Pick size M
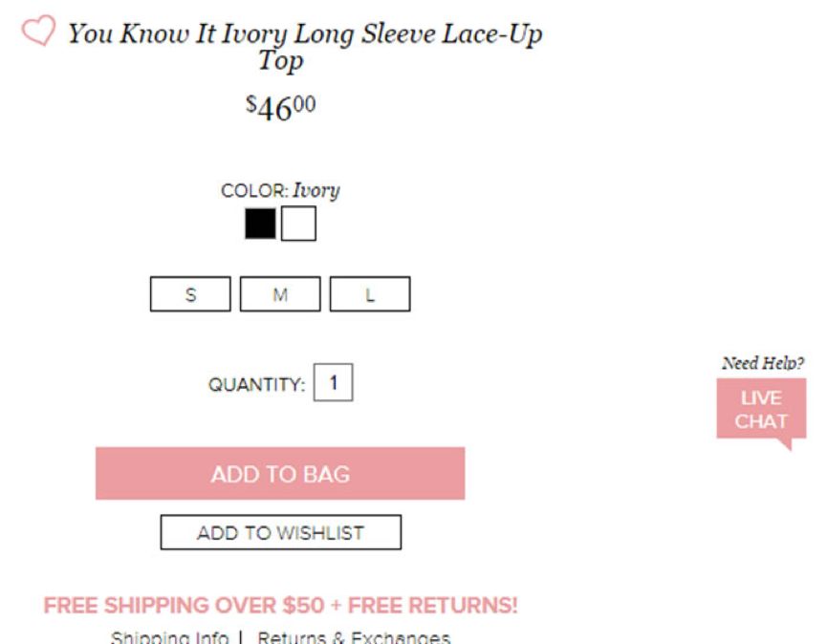This screenshot has width=827, height=644. [x=280, y=294]
